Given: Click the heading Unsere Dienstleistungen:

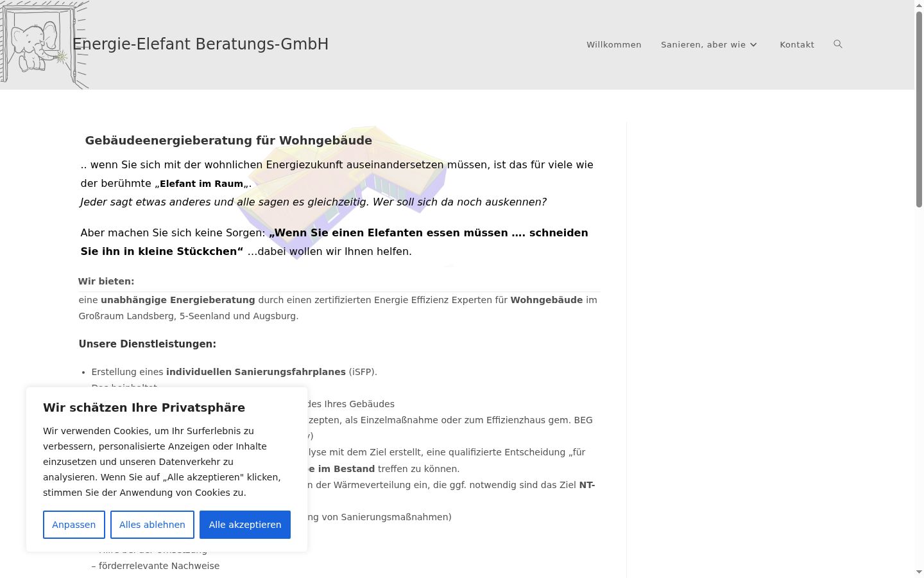Looking at the screenshot, I should pyautogui.click(x=148, y=344).
